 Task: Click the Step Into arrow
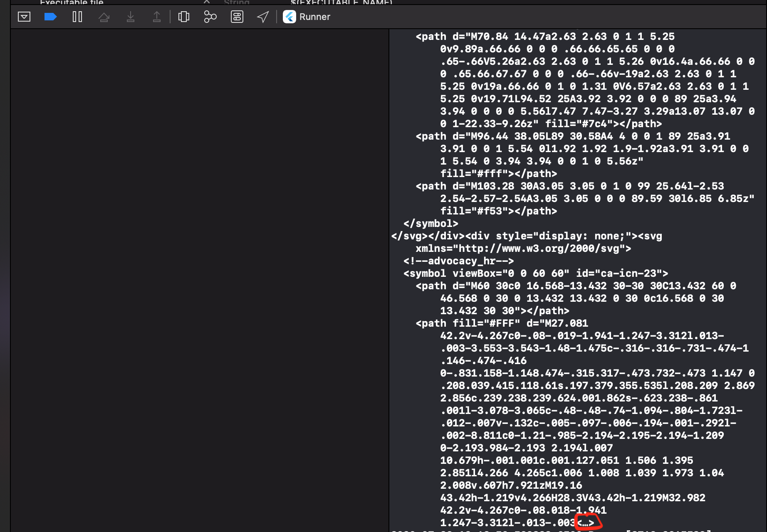click(131, 17)
